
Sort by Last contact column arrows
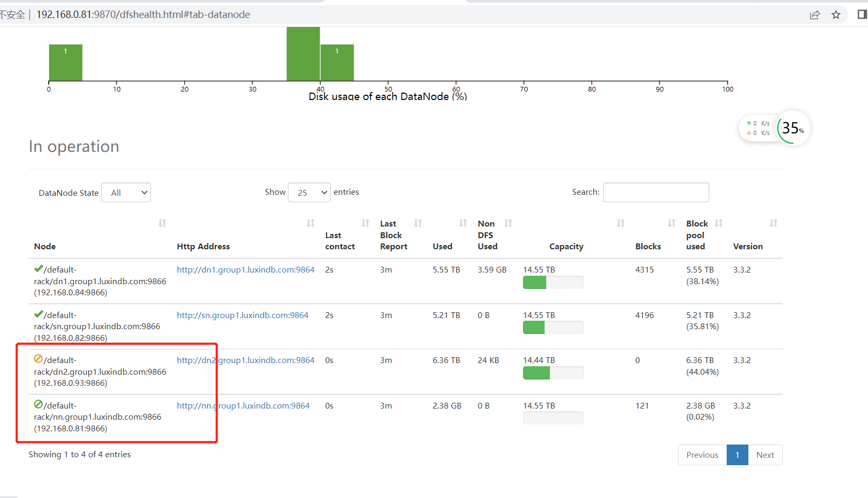pyautogui.click(x=366, y=223)
